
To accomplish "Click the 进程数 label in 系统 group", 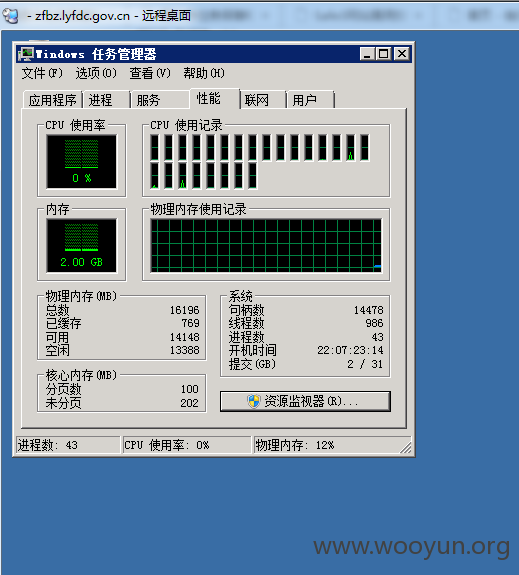I will click(246, 337).
